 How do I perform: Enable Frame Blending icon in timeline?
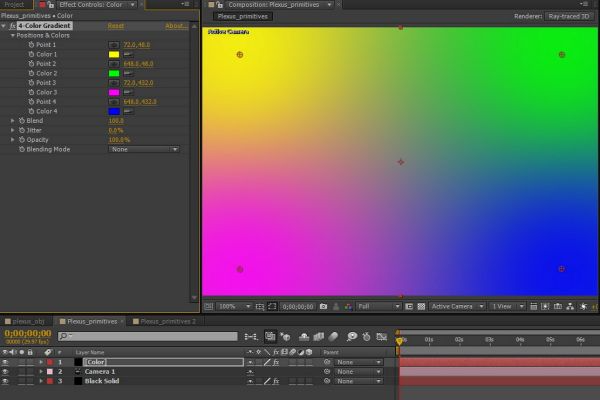pos(318,336)
